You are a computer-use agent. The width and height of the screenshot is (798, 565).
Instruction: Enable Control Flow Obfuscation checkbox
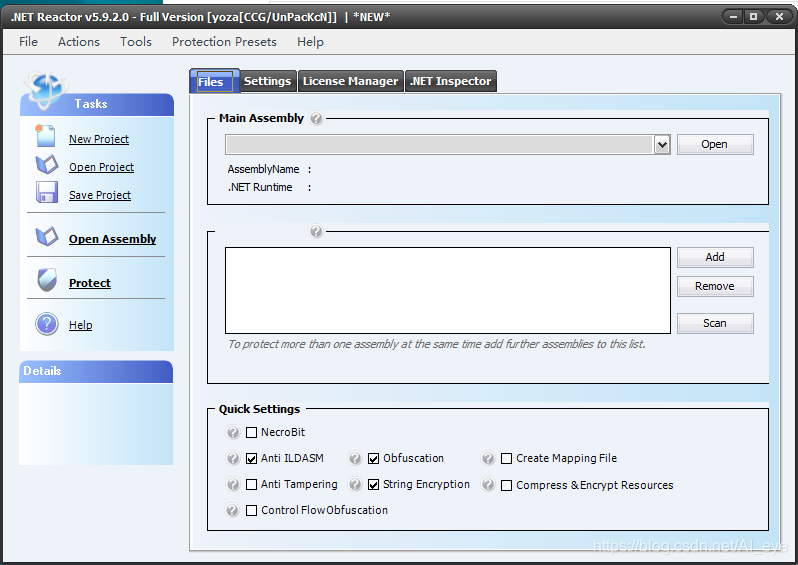click(251, 511)
